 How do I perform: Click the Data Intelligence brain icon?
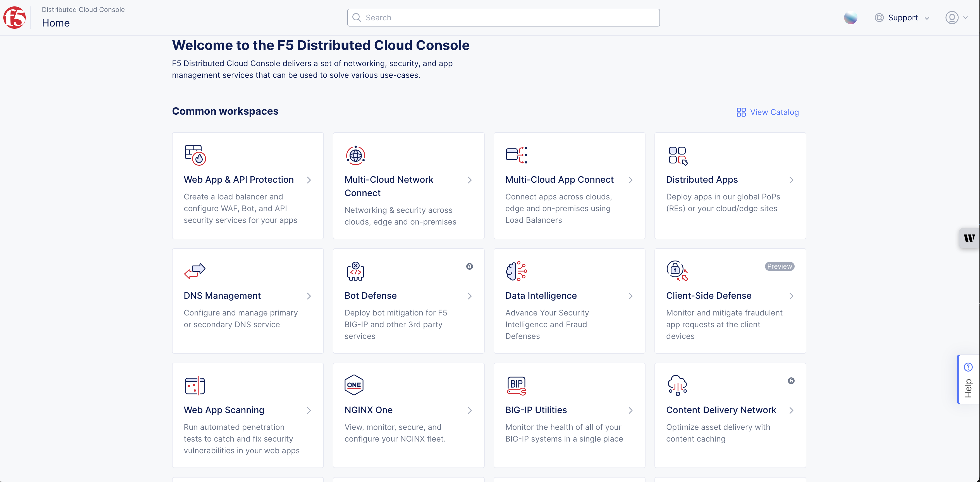coord(516,271)
